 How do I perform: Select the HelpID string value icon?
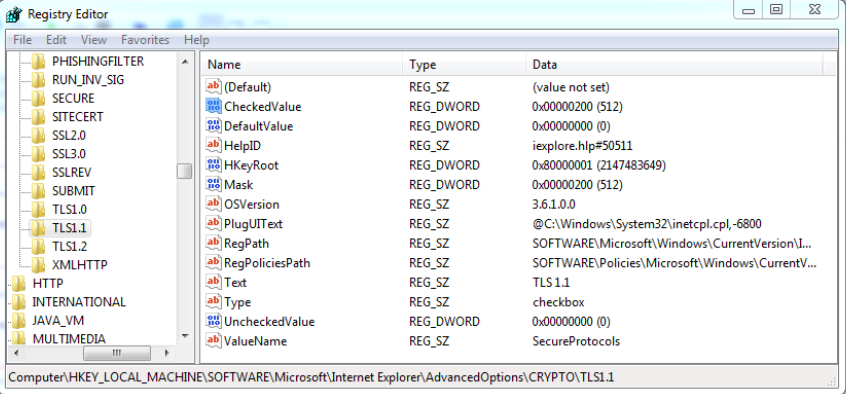[x=214, y=145]
